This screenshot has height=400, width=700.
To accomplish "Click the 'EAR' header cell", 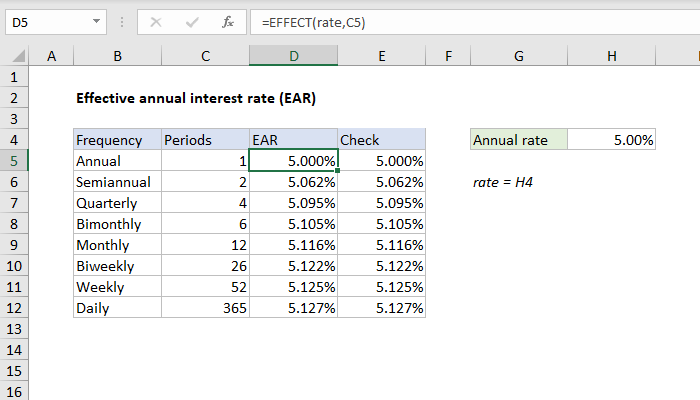I will (293, 140).
